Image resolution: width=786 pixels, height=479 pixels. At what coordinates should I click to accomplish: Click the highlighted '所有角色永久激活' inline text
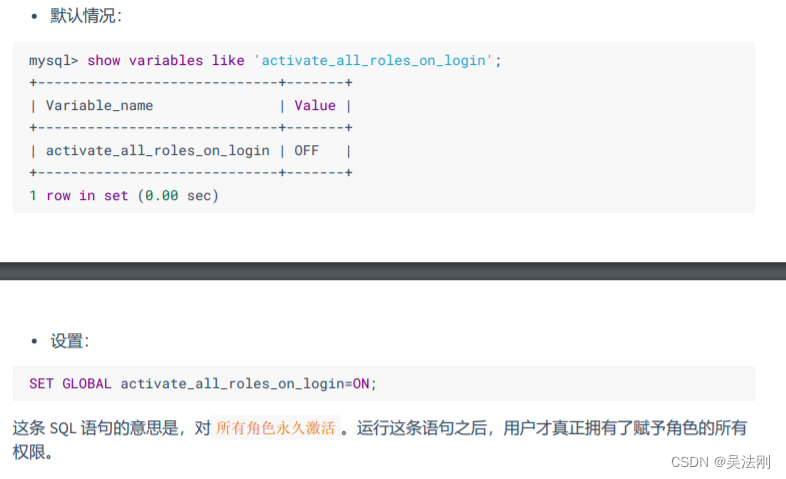275,428
